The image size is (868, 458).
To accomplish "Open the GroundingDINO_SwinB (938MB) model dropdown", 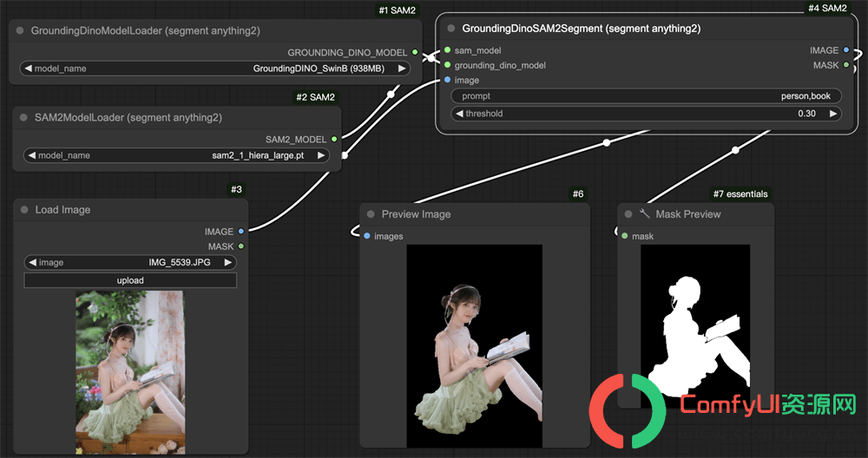I will (215, 69).
